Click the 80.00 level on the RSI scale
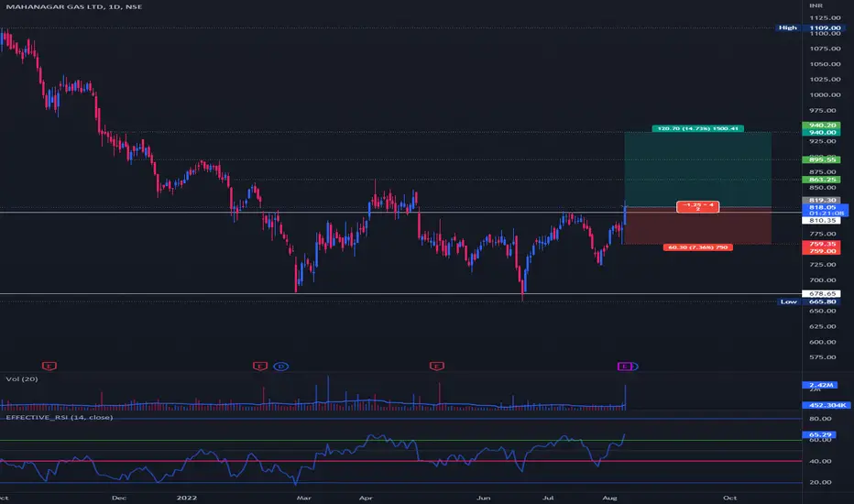854x504 pixels. (820, 419)
